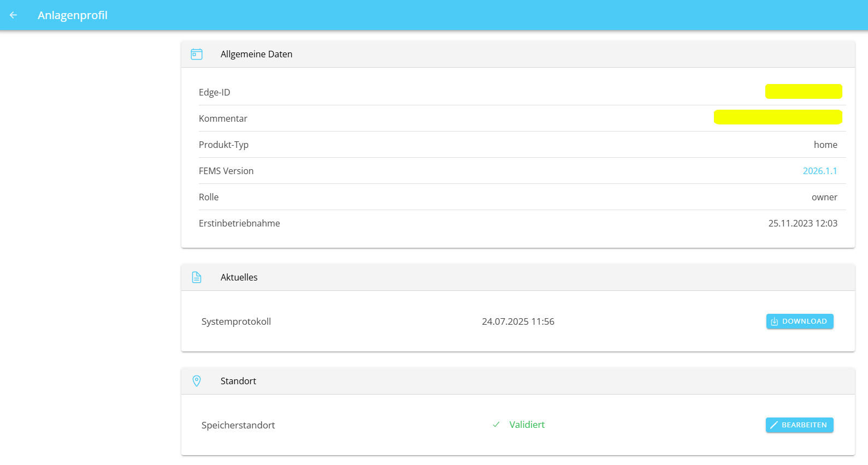Click the Speicherstandort label
868x465 pixels.
click(238, 425)
